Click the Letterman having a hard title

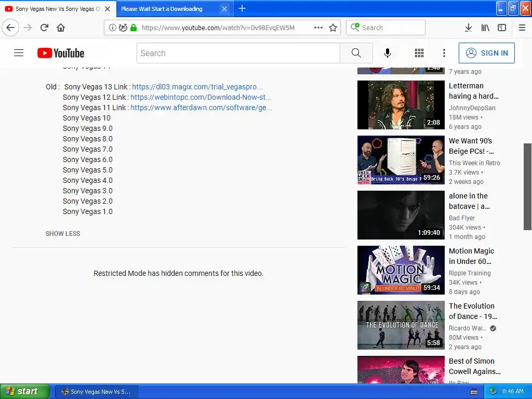click(474, 91)
